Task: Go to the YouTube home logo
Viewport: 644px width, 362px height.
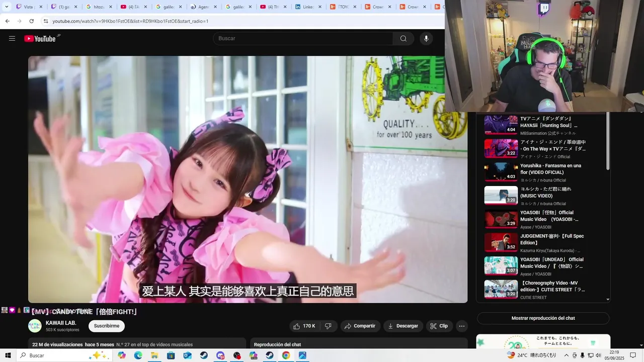Action: (40, 38)
